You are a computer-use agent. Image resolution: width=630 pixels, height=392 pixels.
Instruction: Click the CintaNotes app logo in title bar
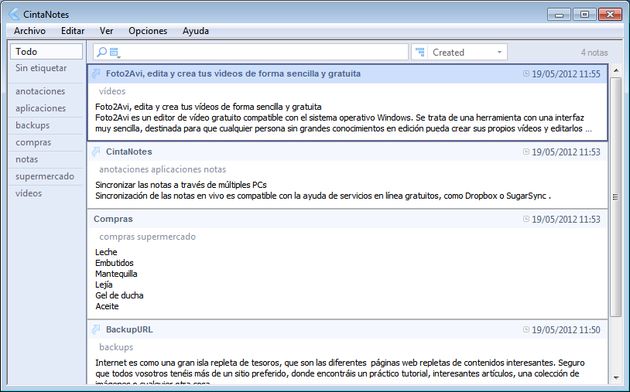point(14,14)
